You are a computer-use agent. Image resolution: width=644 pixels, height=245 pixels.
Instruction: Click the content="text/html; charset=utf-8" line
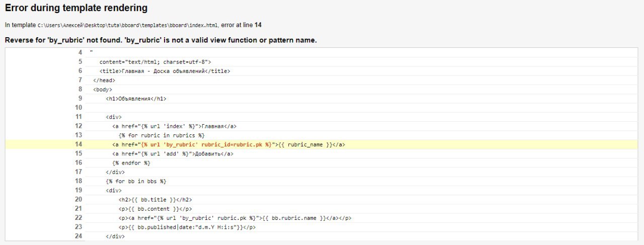155,62
